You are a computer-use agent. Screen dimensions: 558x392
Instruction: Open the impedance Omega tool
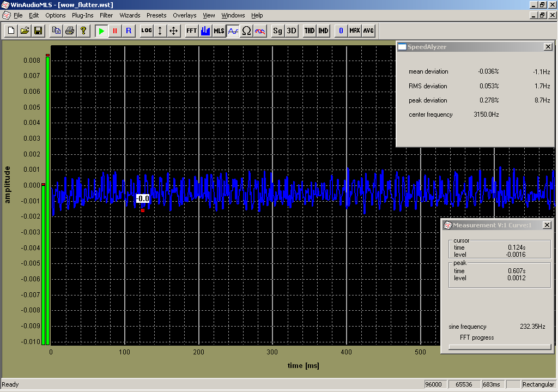(x=246, y=31)
